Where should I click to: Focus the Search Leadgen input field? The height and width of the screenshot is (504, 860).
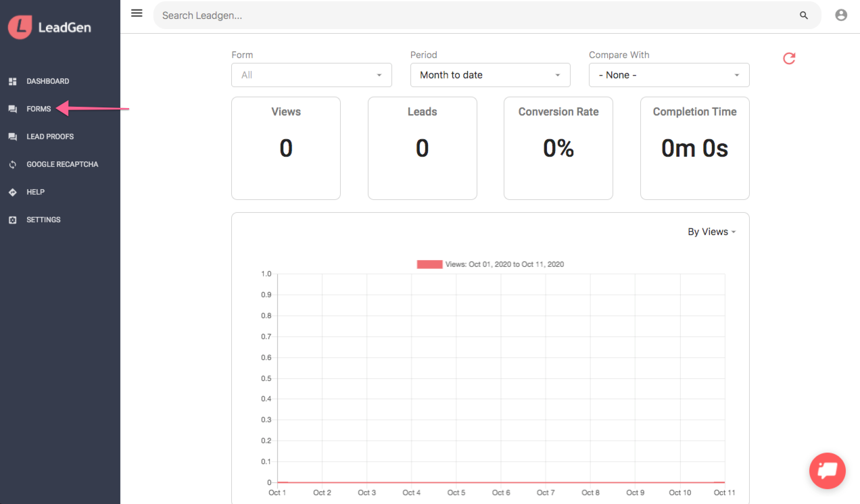(x=476, y=15)
